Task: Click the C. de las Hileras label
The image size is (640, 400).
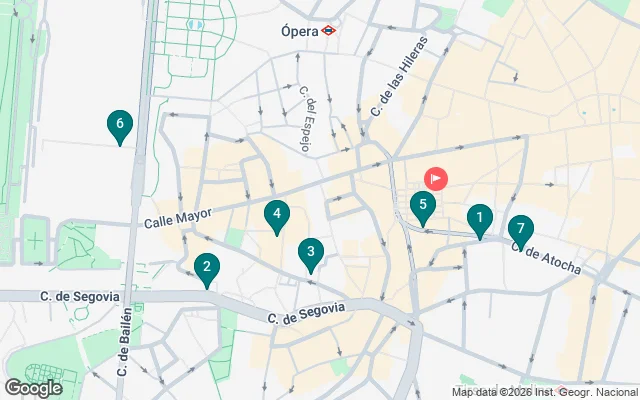Action: [399, 77]
